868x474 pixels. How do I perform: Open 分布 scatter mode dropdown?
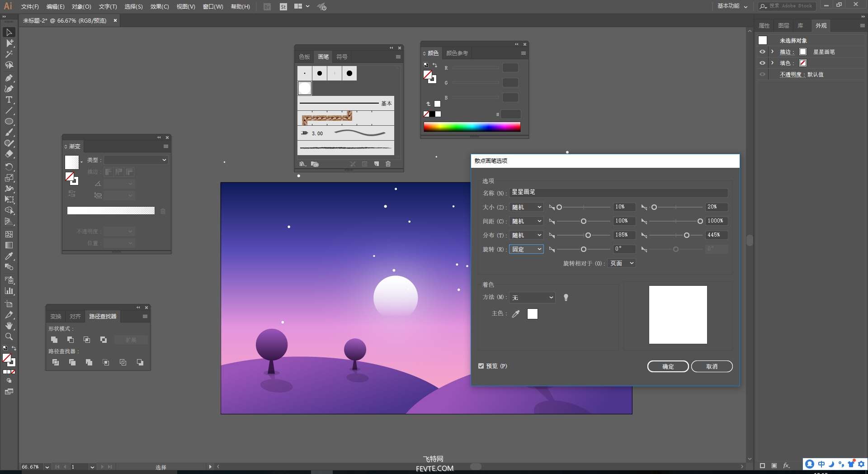[x=526, y=235]
